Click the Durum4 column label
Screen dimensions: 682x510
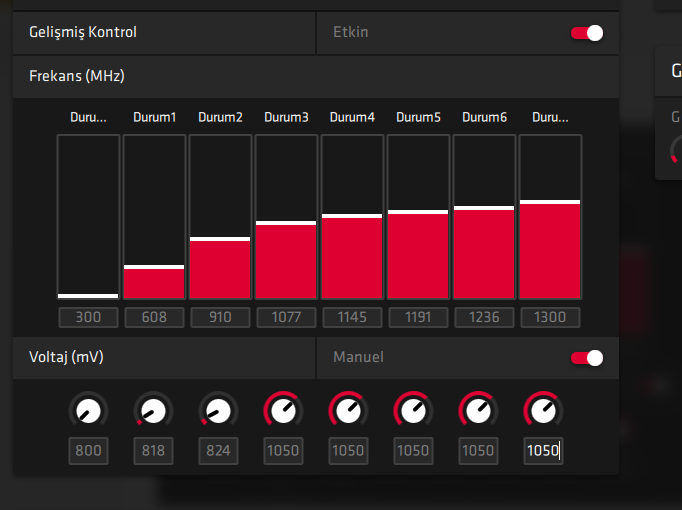[x=352, y=117]
